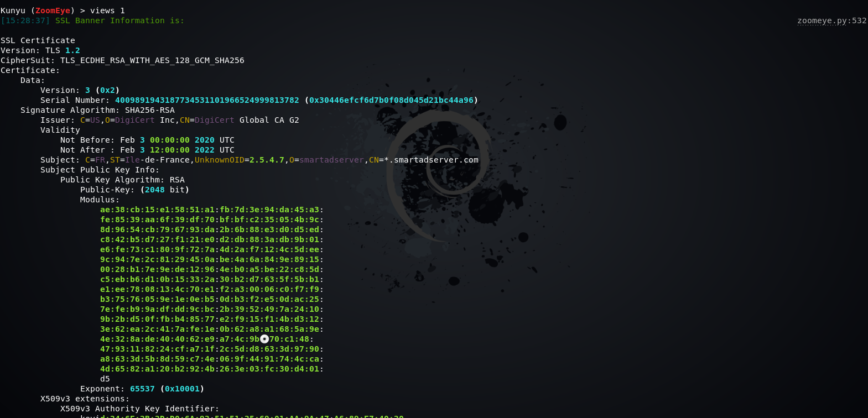
Task: Select the 'SSL Banner Information is:' log line
Action: coord(120,20)
